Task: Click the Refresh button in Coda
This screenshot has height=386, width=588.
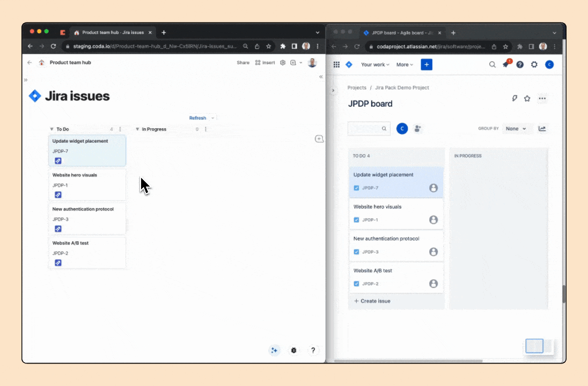Action: pos(197,118)
